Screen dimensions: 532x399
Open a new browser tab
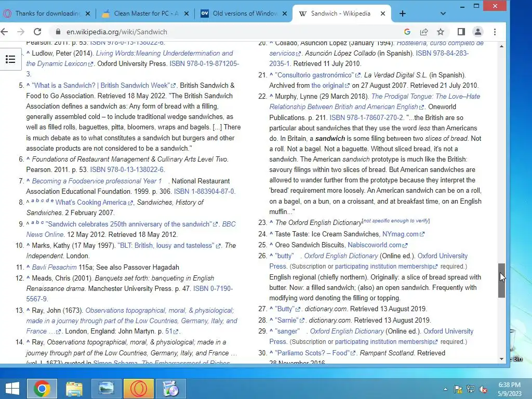pyautogui.click(x=403, y=14)
